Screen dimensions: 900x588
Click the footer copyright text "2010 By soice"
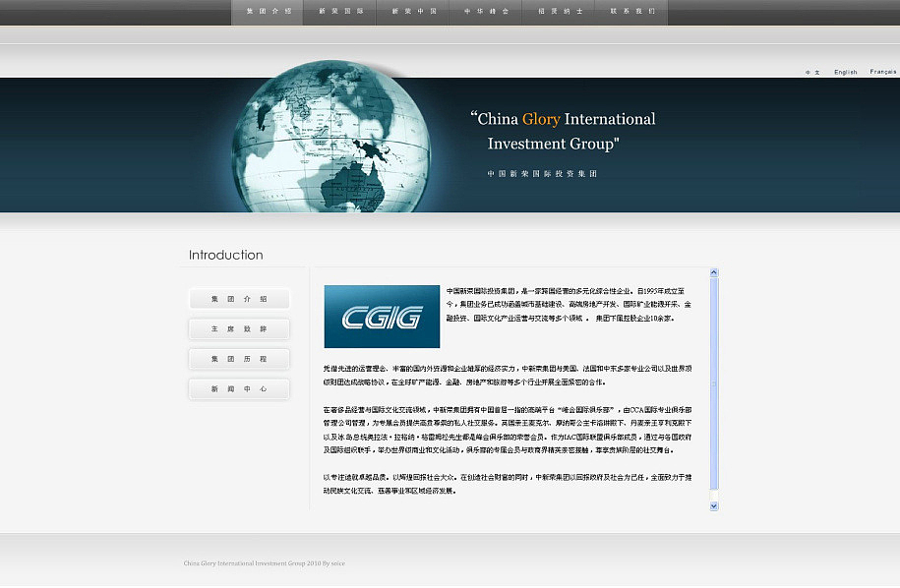click(326, 563)
